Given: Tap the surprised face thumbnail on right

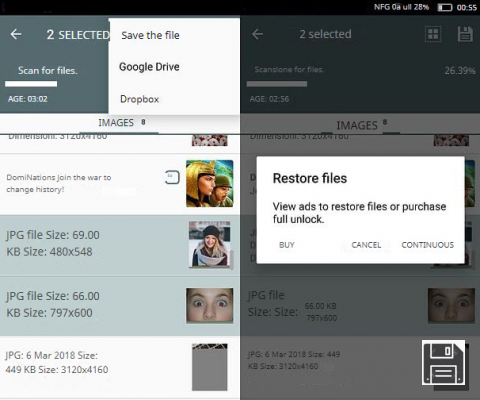Looking at the screenshot, I should coord(451,306).
